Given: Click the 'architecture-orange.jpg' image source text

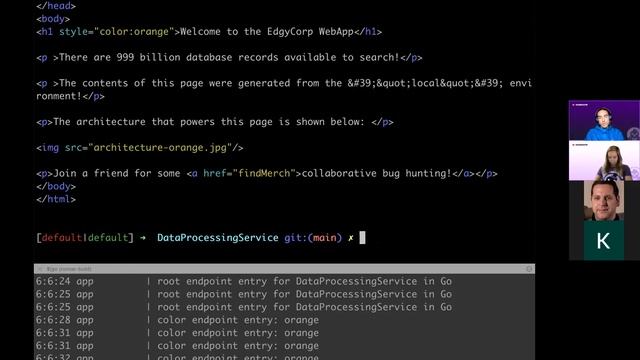Looking at the screenshot, I should pyautogui.click(x=160, y=148).
